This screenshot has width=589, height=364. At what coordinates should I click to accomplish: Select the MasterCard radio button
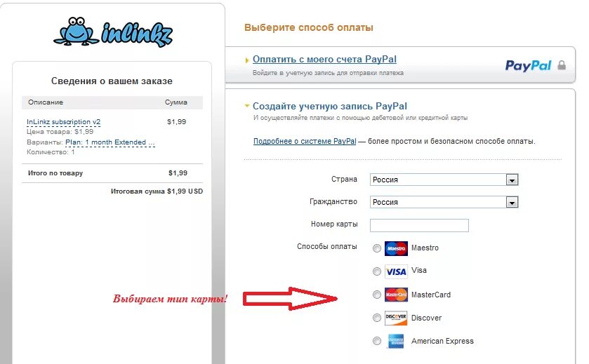pyautogui.click(x=377, y=295)
